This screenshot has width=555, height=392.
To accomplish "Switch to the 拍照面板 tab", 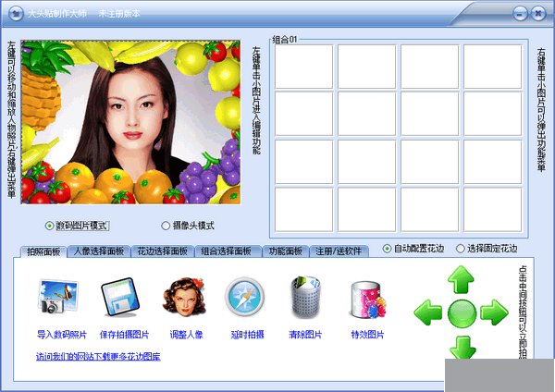I will [x=43, y=251].
